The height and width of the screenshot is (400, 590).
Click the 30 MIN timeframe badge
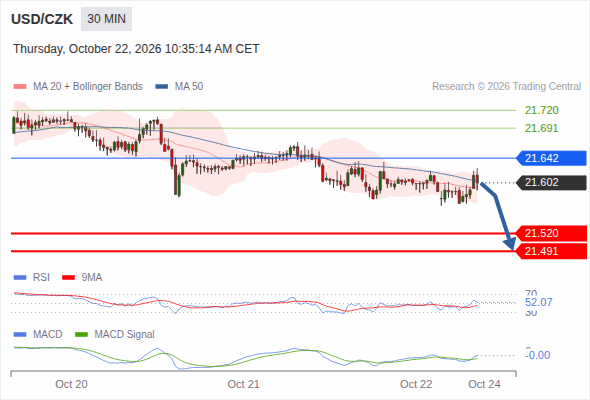coord(106,19)
